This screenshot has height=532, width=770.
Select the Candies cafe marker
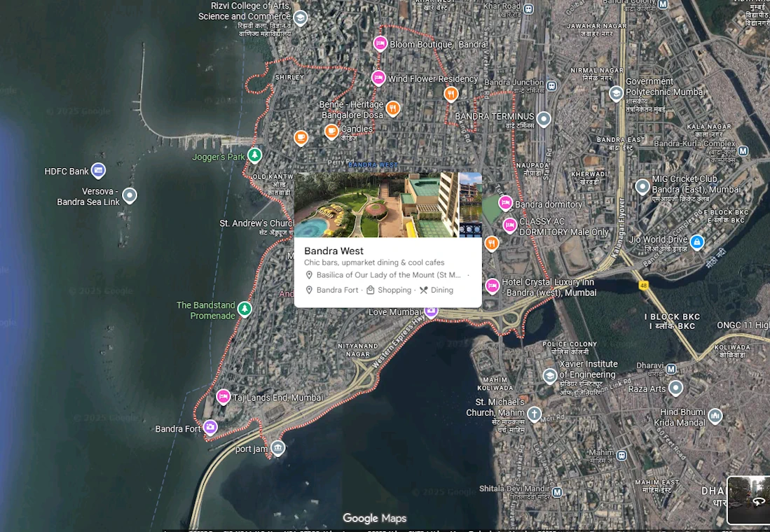coord(331,131)
